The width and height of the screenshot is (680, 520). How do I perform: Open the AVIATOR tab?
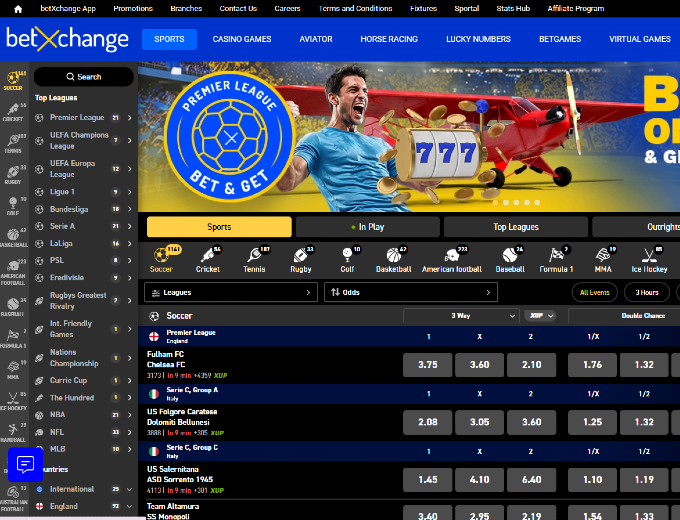point(316,39)
